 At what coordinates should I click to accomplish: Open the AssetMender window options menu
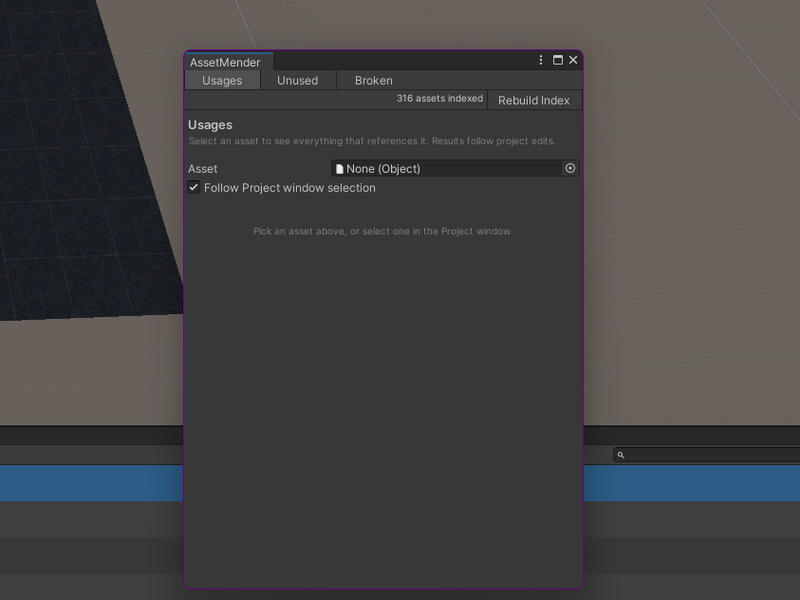pyautogui.click(x=541, y=60)
